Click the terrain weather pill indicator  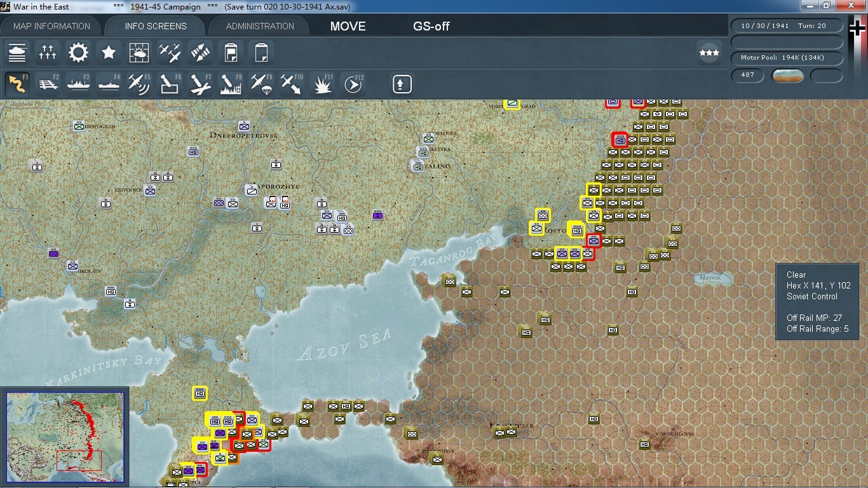(x=787, y=76)
